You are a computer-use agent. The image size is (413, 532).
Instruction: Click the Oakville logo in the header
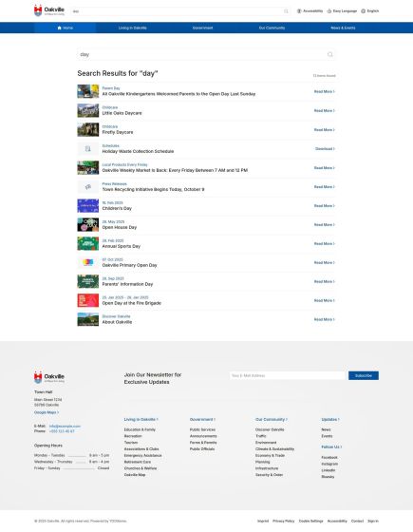pyautogui.click(x=49, y=10)
